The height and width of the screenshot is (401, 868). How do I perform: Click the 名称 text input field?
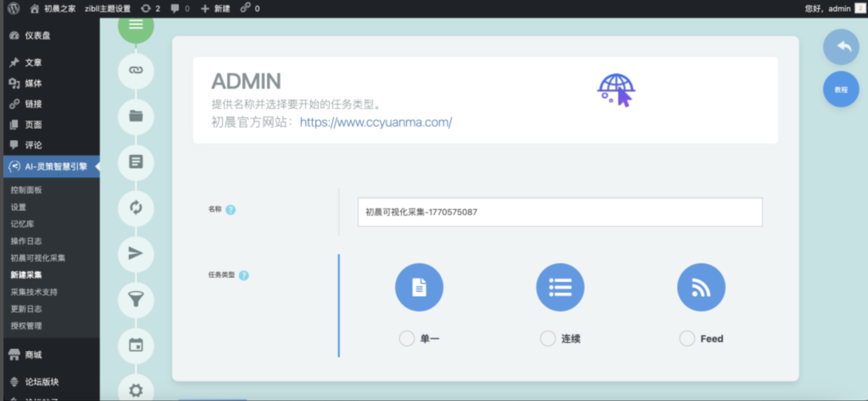point(560,212)
